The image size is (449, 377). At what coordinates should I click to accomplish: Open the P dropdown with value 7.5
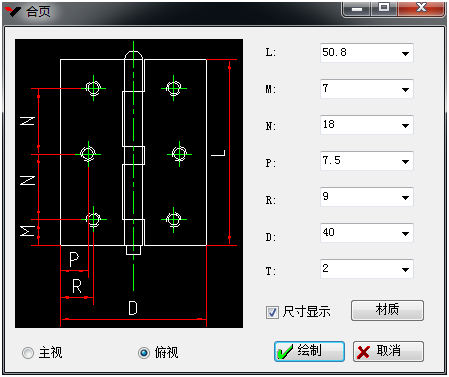[x=405, y=161]
